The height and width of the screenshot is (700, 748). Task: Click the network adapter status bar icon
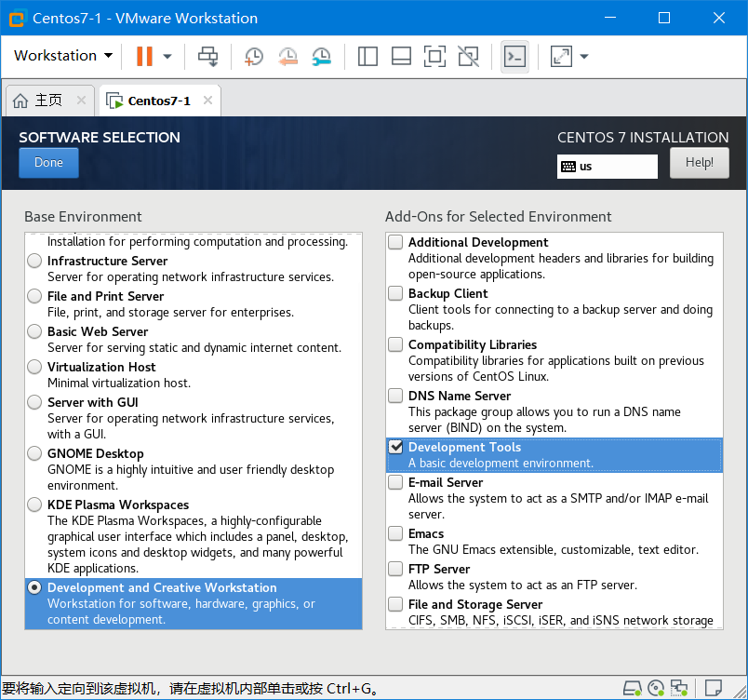tap(679, 688)
